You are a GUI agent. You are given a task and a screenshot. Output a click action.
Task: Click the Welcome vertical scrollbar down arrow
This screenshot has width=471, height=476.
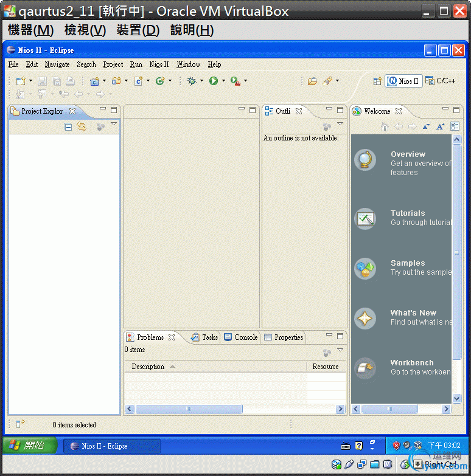pos(457,398)
